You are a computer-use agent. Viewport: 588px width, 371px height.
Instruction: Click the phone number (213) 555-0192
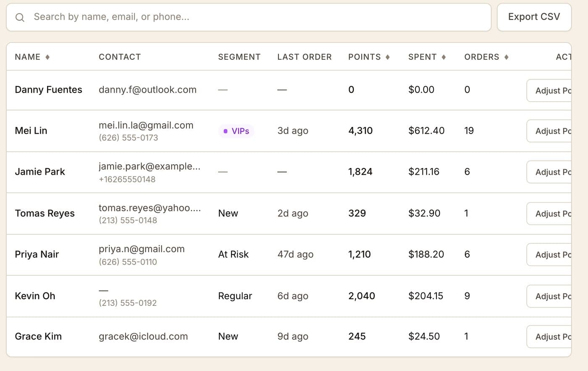[x=128, y=303]
